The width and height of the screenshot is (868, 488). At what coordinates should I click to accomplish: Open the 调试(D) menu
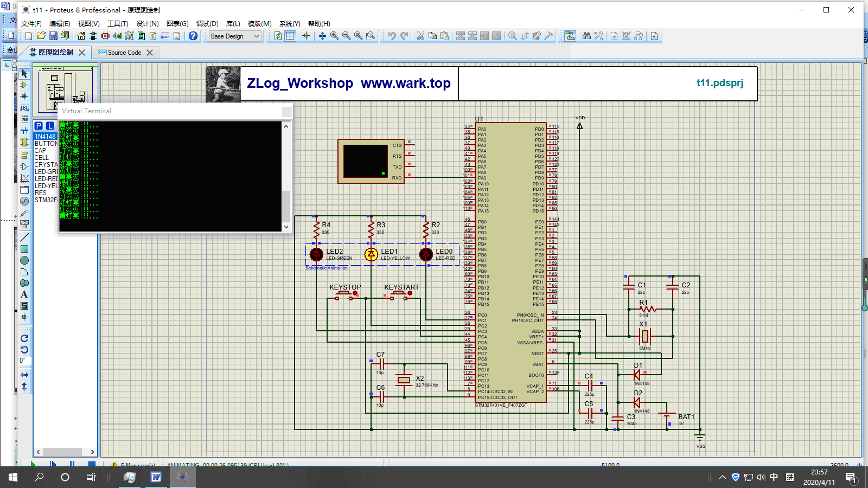tap(207, 24)
